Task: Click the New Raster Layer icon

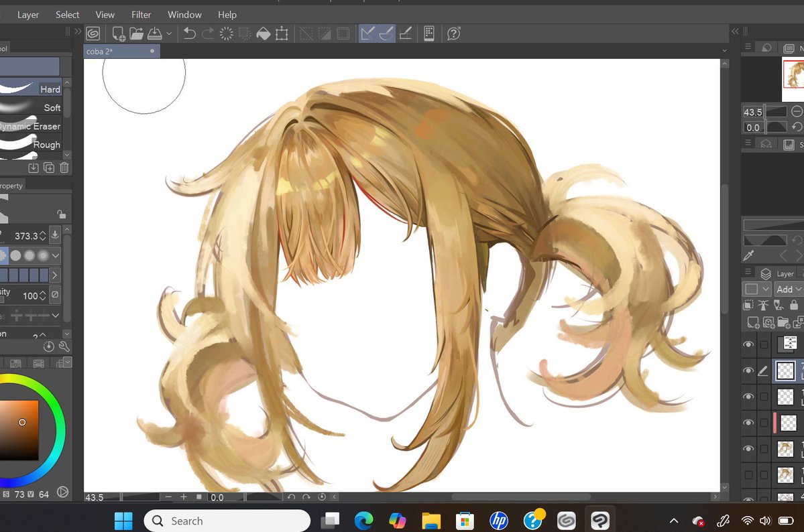Action: (753, 322)
